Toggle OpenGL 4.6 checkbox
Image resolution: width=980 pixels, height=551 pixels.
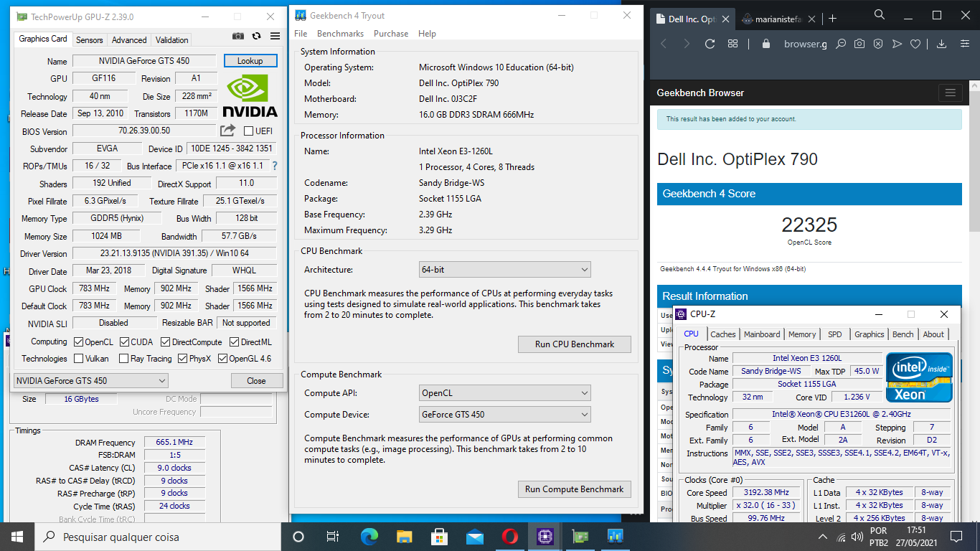222,359
